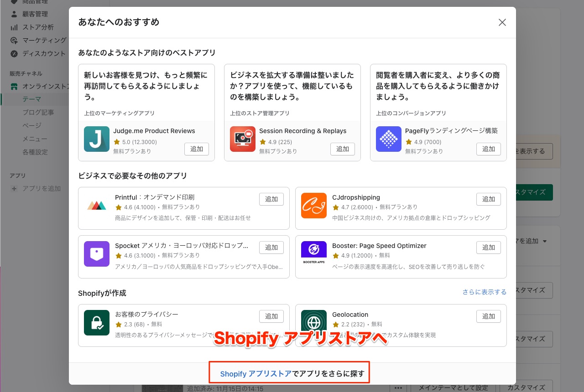The width and height of the screenshot is (584, 392).
Task: Click the ストア分析 chart icon in sidebar
Action: tap(14, 27)
